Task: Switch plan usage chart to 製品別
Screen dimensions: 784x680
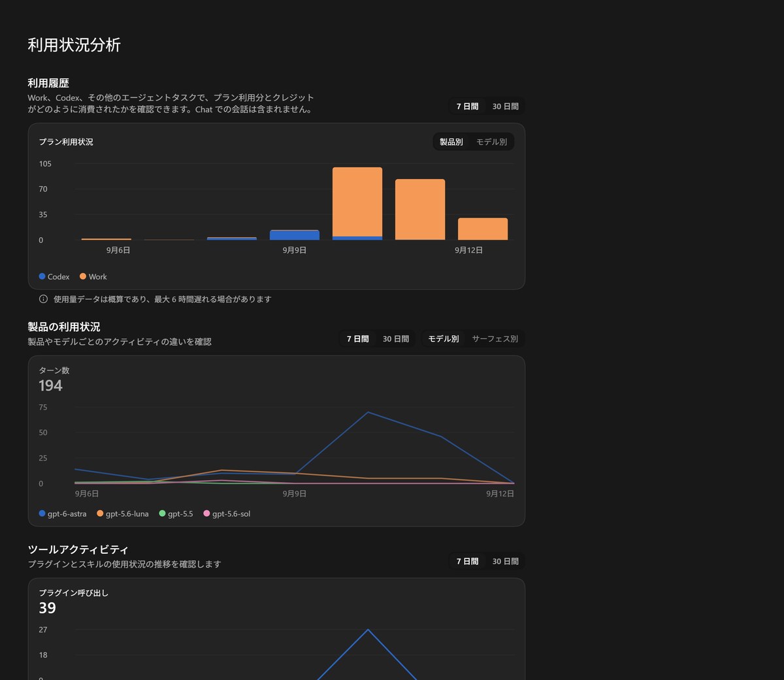Action: (x=451, y=142)
